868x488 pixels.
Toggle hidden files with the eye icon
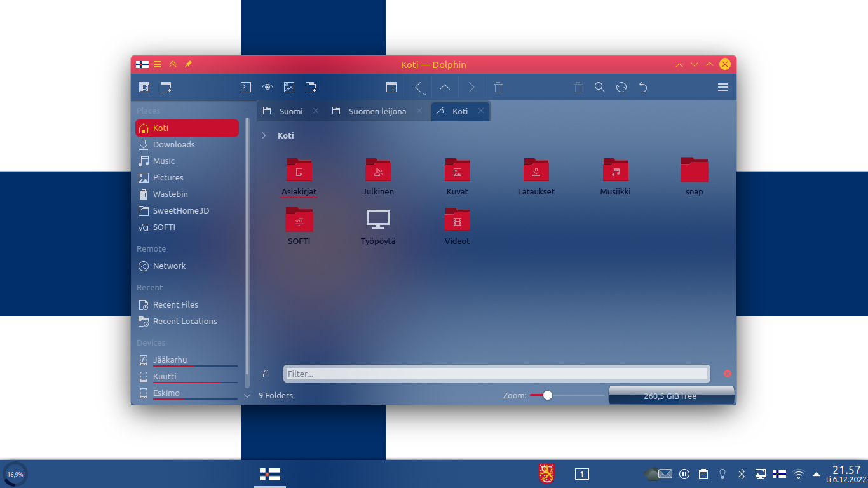[267, 87]
